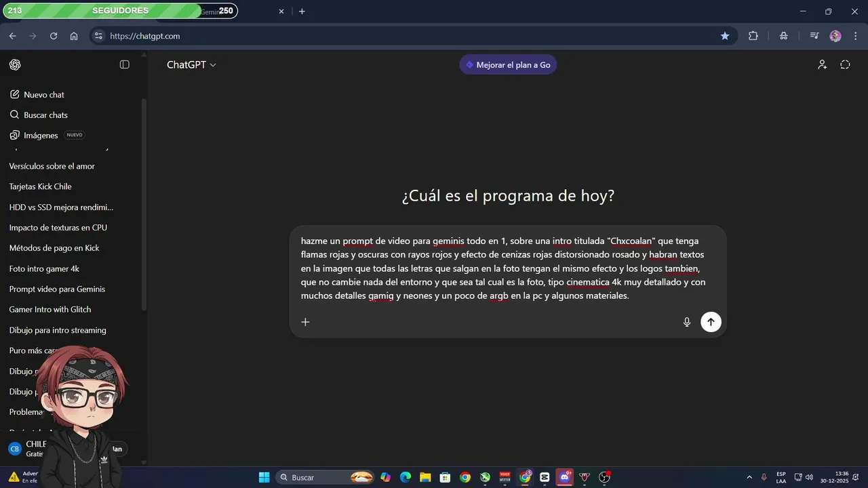Reload the page
This screenshot has width=868, height=488.
pos(54,36)
